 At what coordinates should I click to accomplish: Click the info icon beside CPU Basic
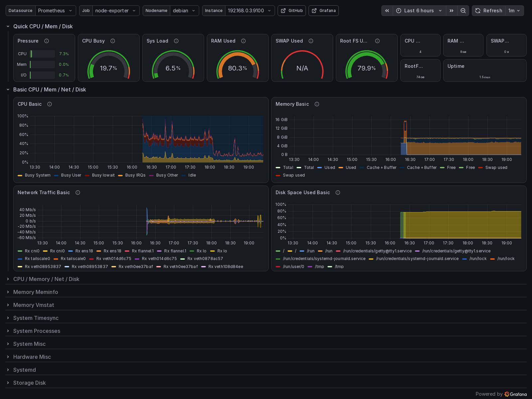(50, 104)
